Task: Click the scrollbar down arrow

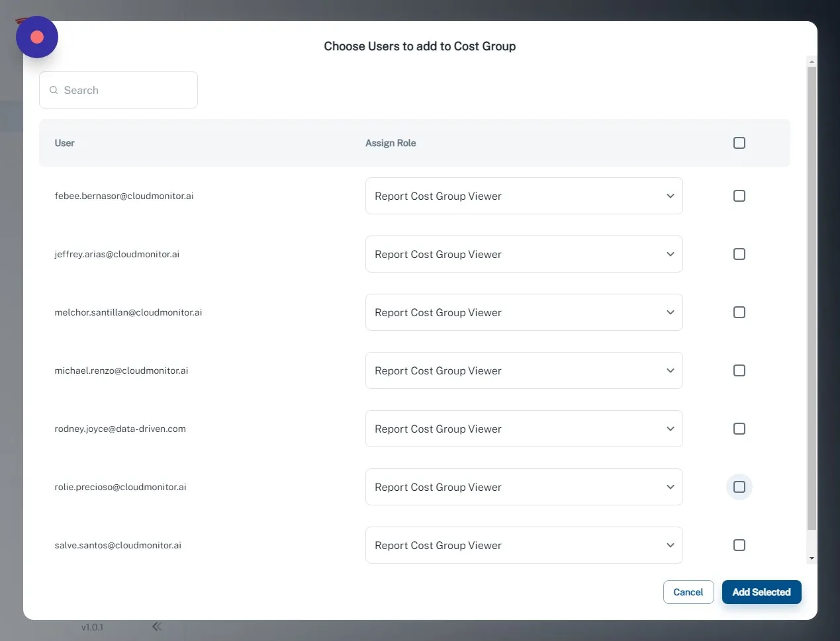Action: 812,558
